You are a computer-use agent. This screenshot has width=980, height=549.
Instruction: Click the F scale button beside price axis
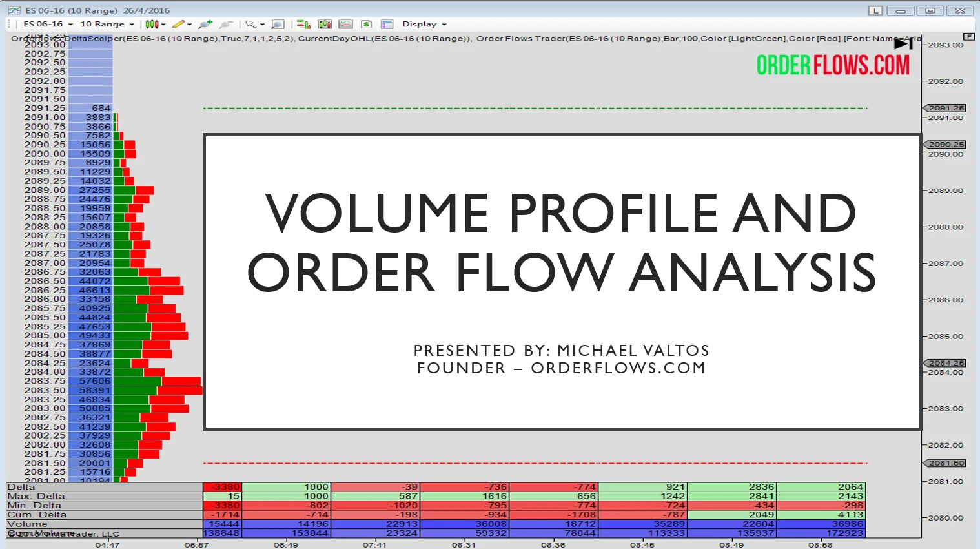pos(969,37)
